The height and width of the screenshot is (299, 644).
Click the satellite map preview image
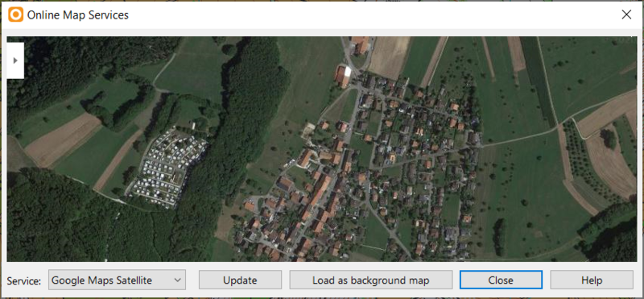pyautogui.click(x=321, y=149)
